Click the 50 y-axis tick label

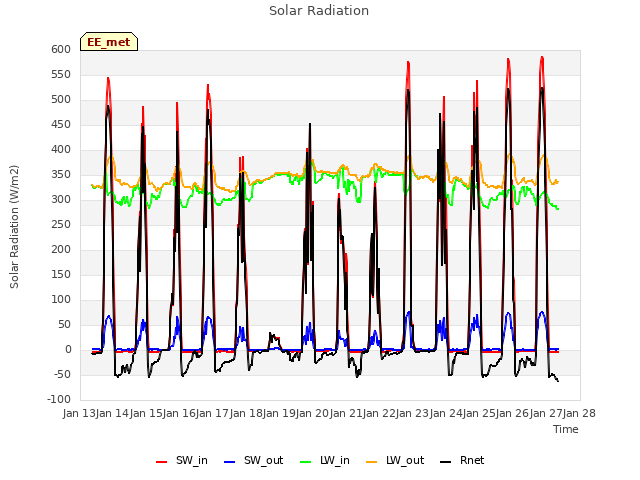[64, 324]
